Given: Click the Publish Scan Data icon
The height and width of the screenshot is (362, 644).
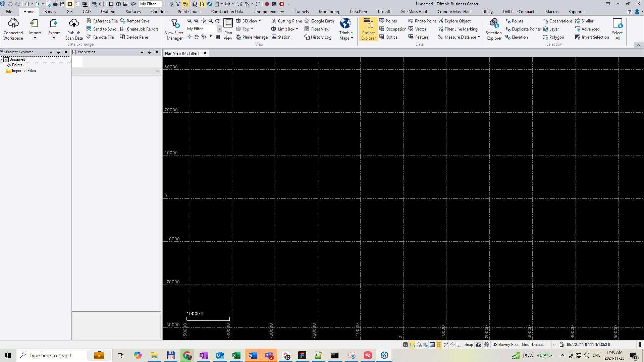Looking at the screenshot, I should 74,24.
